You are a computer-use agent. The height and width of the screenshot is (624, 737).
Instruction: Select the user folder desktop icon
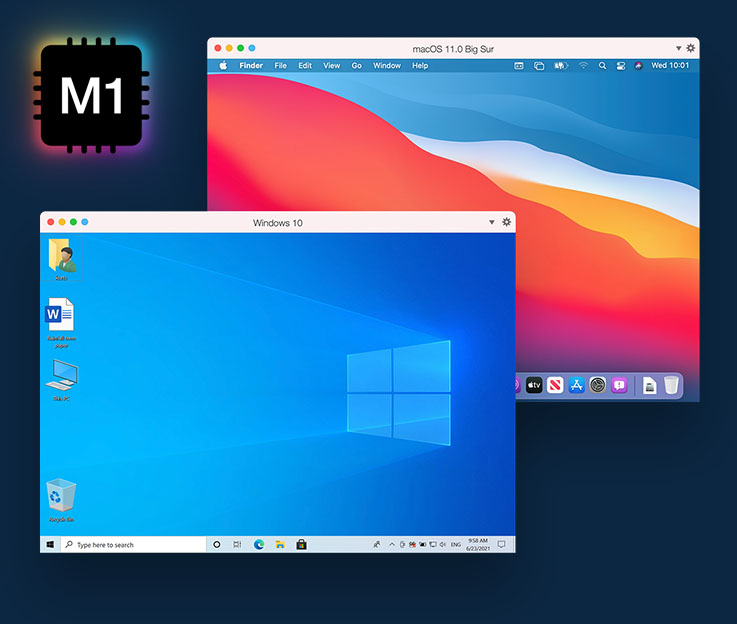pos(62,259)
